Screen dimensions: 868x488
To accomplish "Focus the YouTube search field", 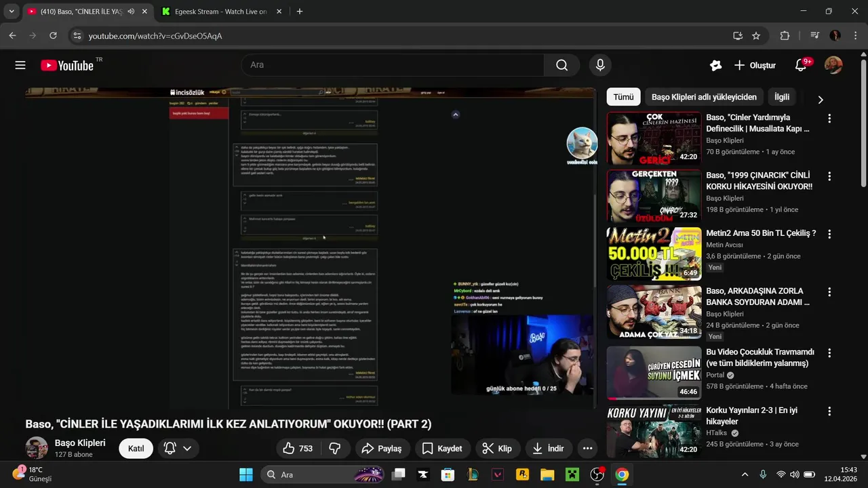I will 393,65.
